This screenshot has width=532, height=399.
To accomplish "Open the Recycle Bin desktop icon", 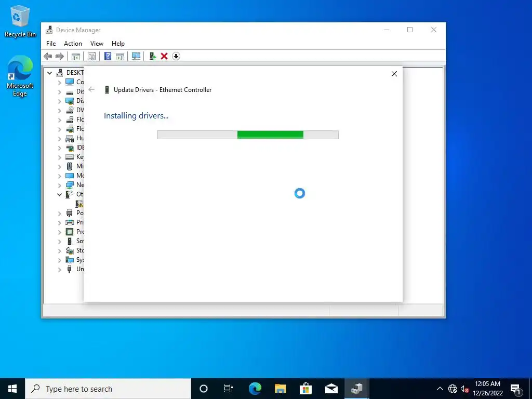I will click(x=20, y=21).
